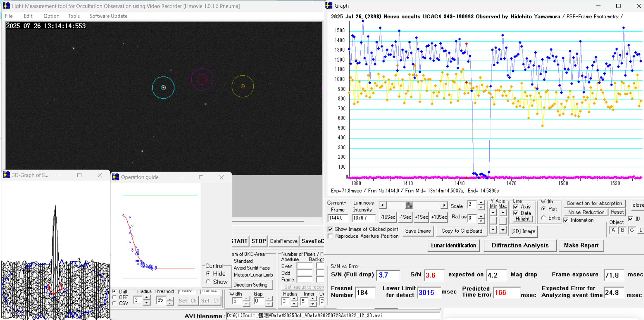Click the yellow aperture circle in the video

pos(243,86)
